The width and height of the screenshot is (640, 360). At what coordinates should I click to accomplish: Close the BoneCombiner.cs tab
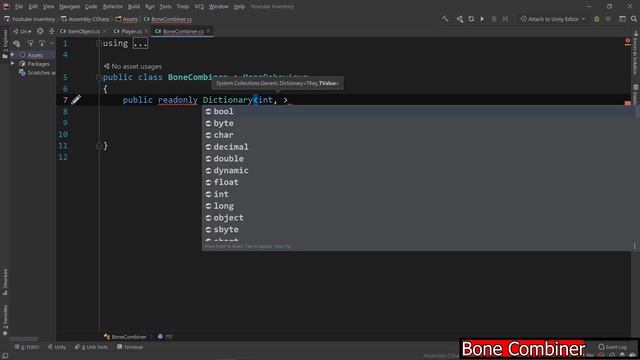click(209, 31)
